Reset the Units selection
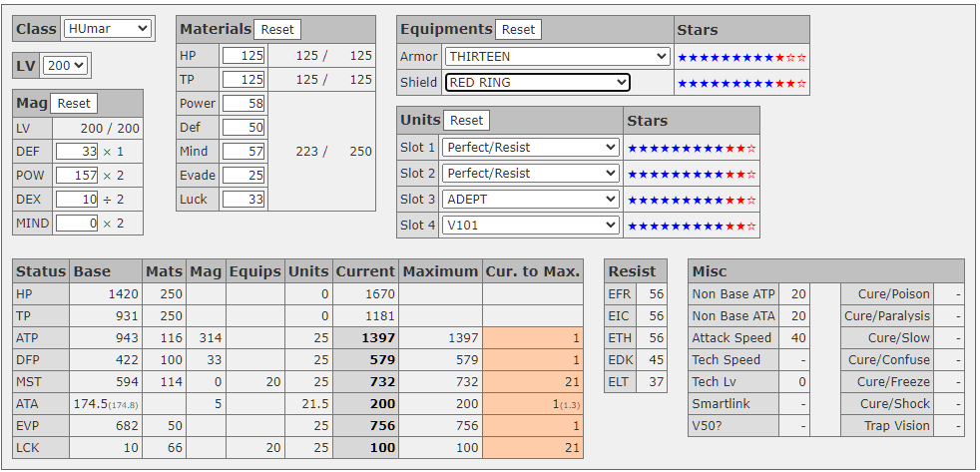The width and height of the screenshot is (980, 472). [467, 120]
